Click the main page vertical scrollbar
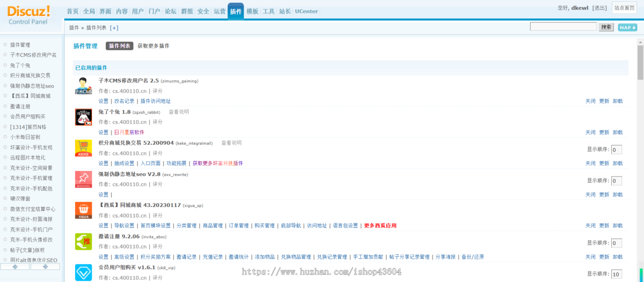The width and height of the screenshot is (644, 282). click(x=640, y=62)
